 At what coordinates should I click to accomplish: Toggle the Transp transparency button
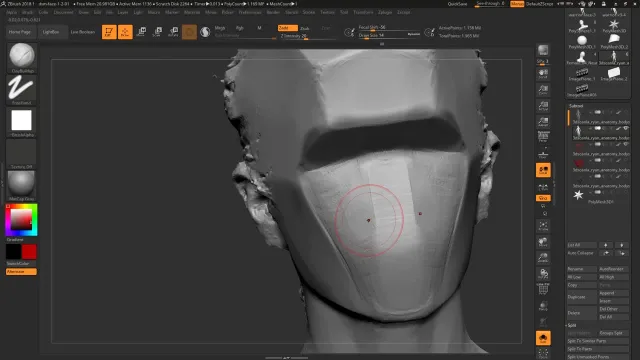[543, 305]
